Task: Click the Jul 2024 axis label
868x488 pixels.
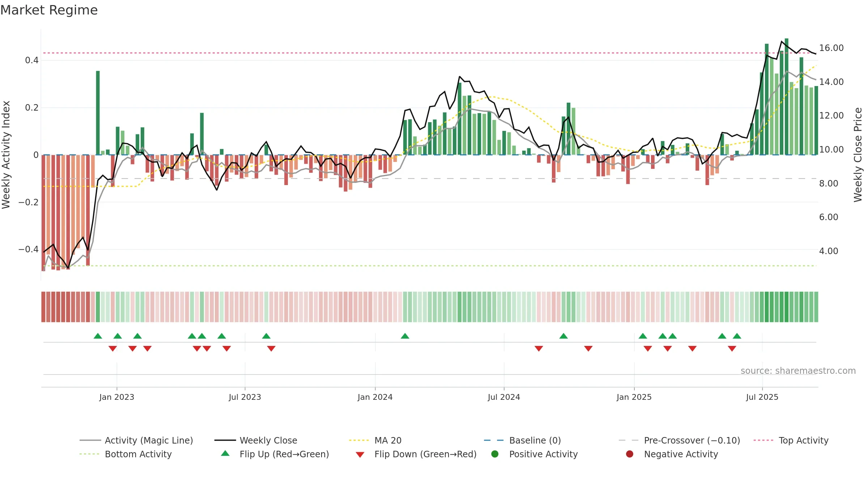Action: 504,397
